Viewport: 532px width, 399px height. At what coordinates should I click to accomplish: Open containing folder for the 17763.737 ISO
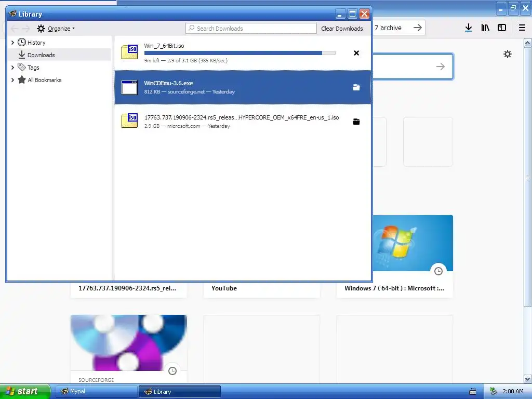click(356, 122)
